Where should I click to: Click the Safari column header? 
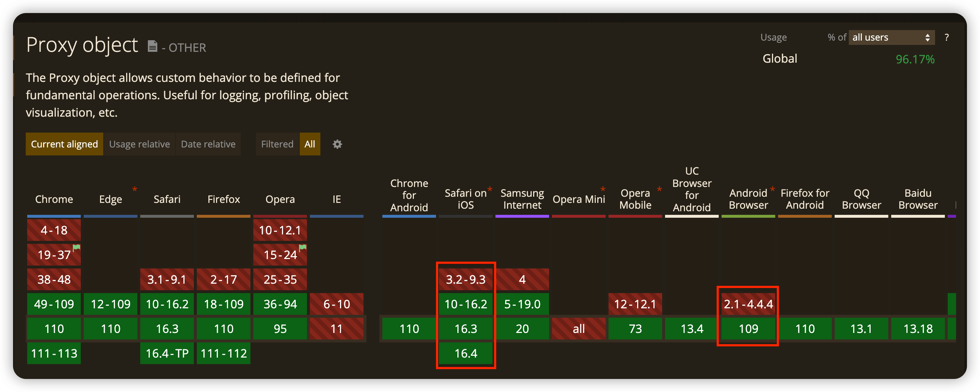click(167, 199)
